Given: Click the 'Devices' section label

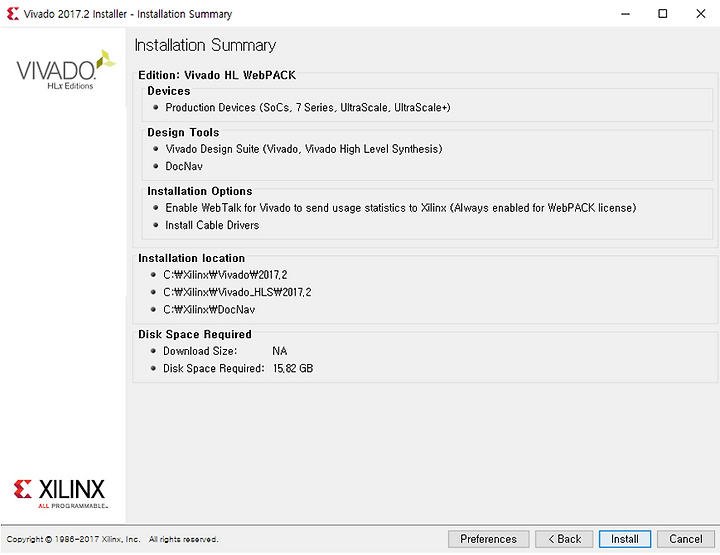Looking at the screenshot, I should pos(169,91).
